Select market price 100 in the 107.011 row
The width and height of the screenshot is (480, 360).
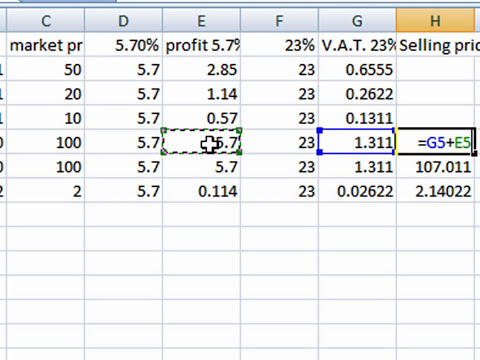click(46, 167)
